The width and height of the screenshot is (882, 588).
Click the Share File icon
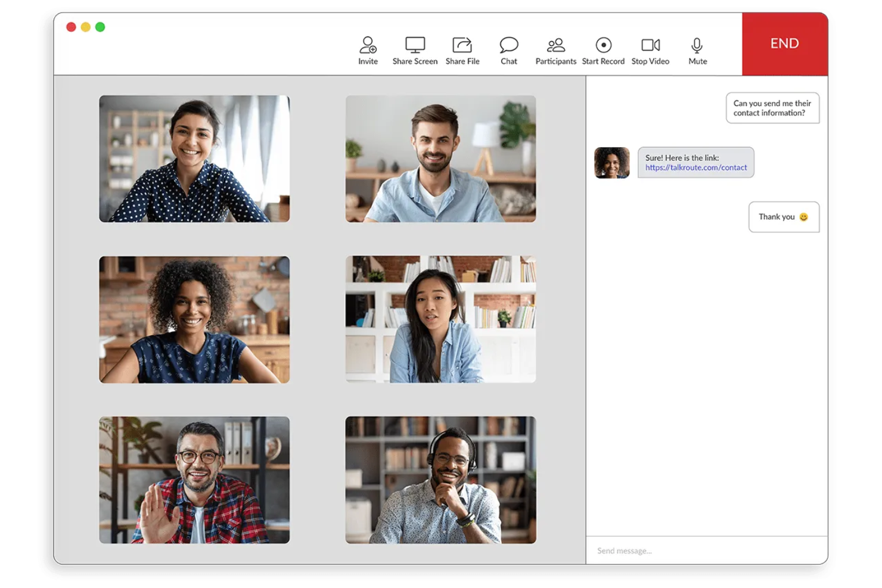(x=462, y=45)
